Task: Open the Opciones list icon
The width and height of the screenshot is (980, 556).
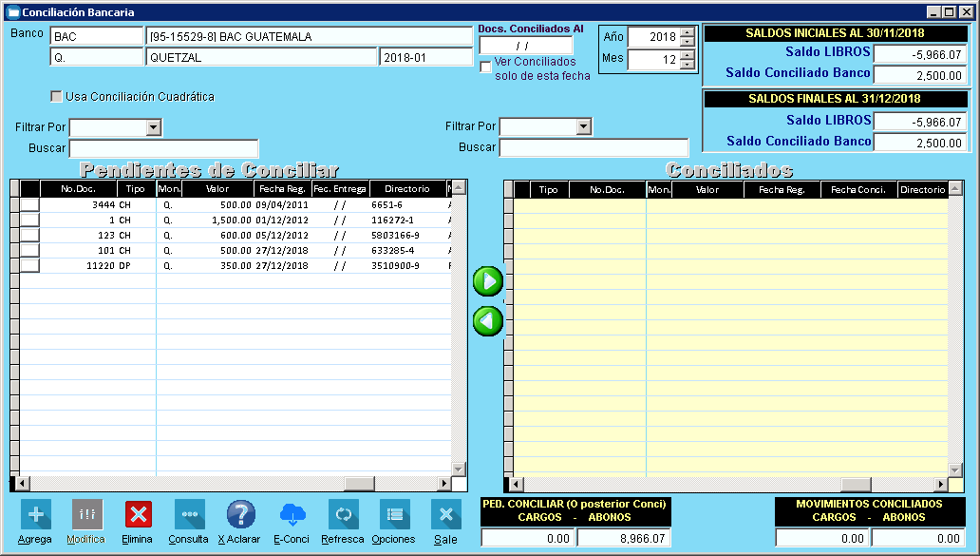Action: 394,515
